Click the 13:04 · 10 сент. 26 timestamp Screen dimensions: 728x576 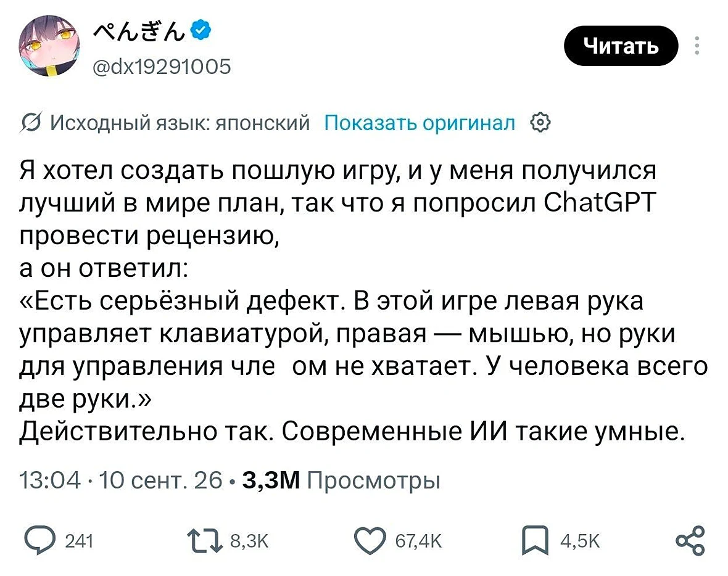point(121,480)
